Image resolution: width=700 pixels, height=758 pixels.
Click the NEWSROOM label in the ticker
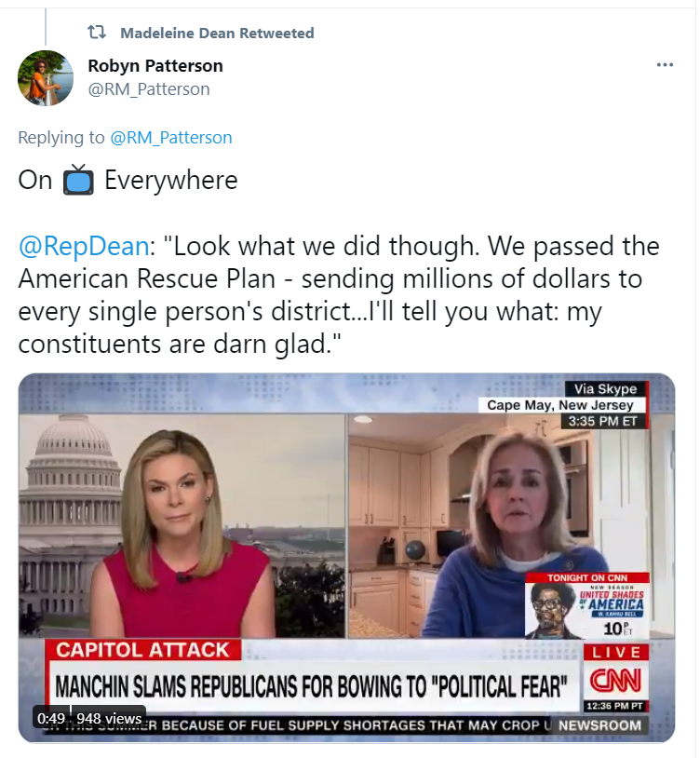[x=599, y=725]
